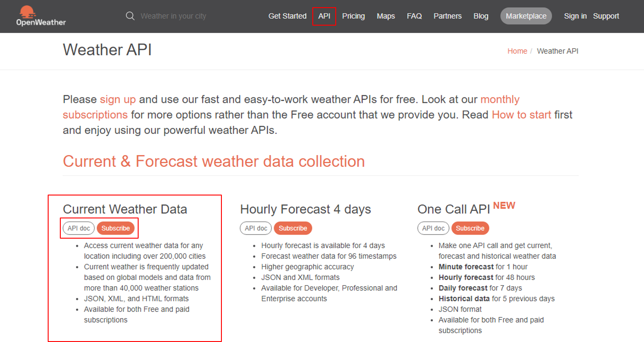Click the 'How to start' link

(x=521, y=115)
